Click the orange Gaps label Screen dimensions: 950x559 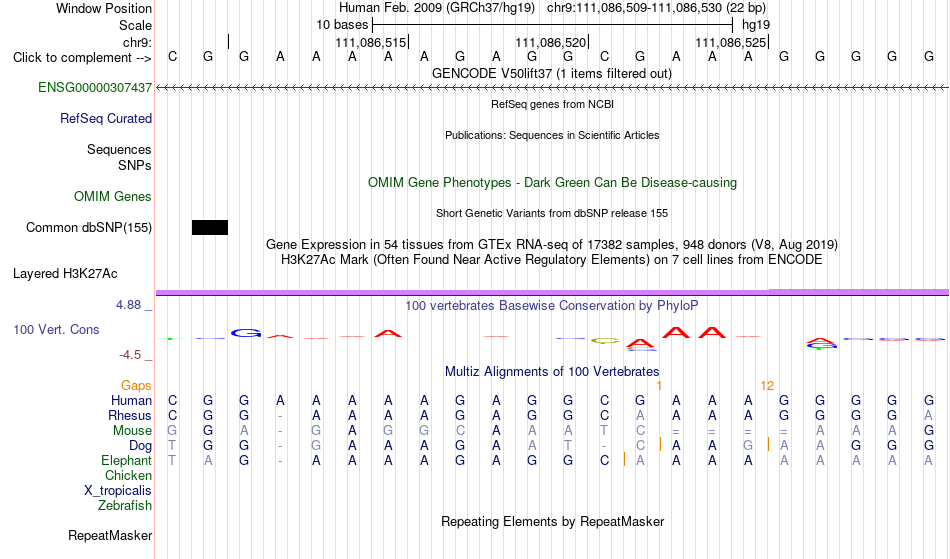[136, 385]
